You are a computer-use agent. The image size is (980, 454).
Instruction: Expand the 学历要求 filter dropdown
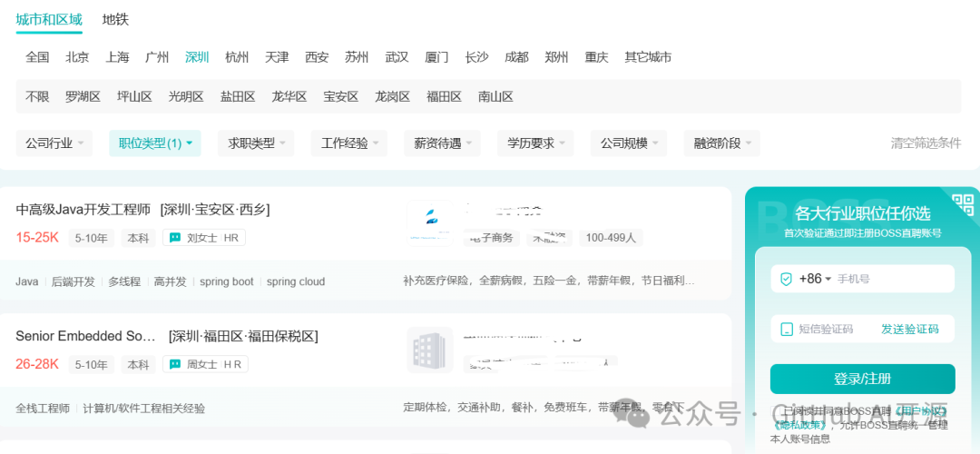[535, 143]
